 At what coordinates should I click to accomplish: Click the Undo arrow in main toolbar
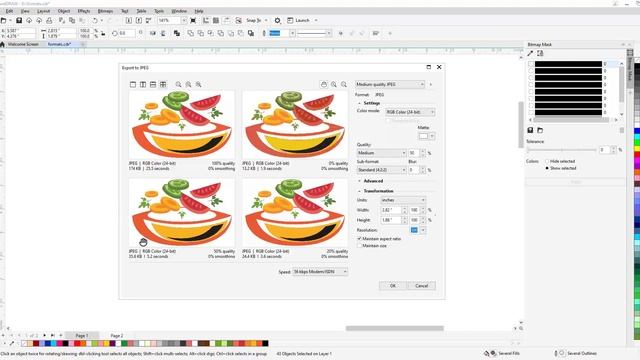tap(95, 20)
